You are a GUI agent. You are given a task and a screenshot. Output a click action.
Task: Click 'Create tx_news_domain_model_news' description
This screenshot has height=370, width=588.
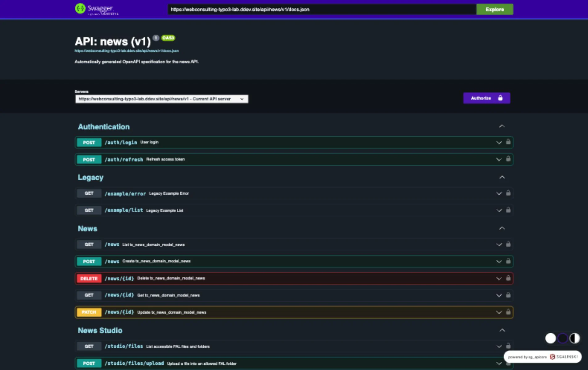pyautogui.click(x=156, y=261)
